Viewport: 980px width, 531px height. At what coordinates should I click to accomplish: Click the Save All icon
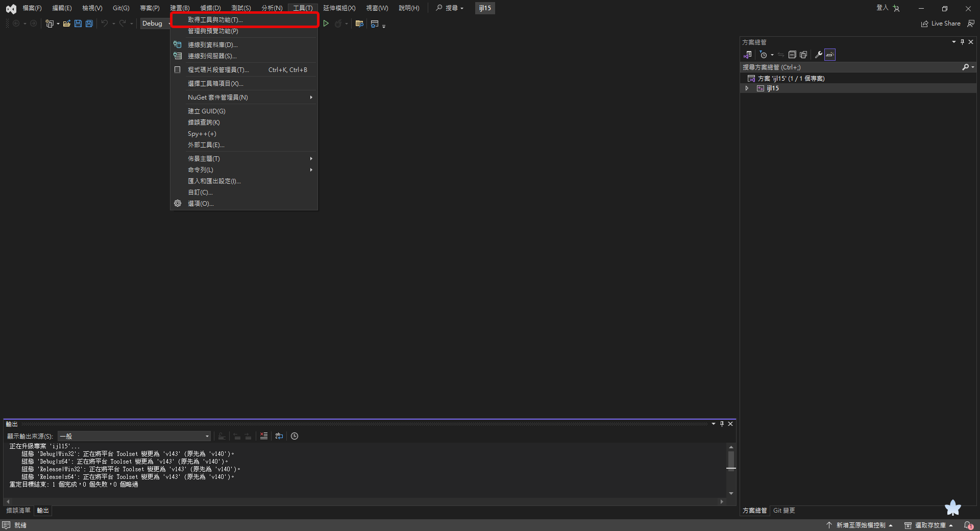[x=89, y=23]
